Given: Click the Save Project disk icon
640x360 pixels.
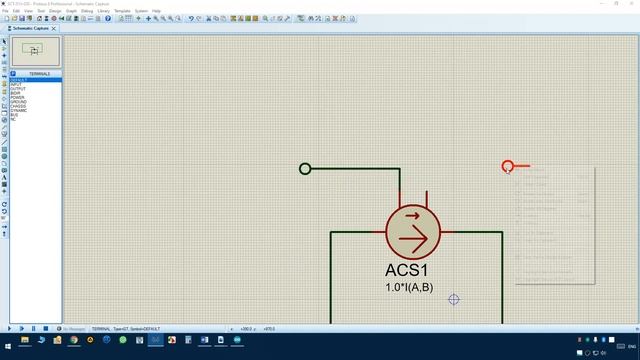Looking at the screenshot, I should (22, 18).
